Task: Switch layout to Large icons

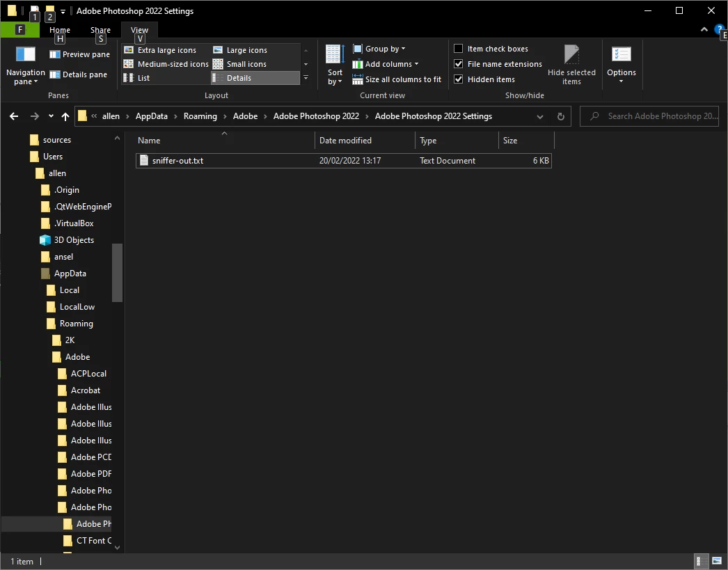Action: 240,50
